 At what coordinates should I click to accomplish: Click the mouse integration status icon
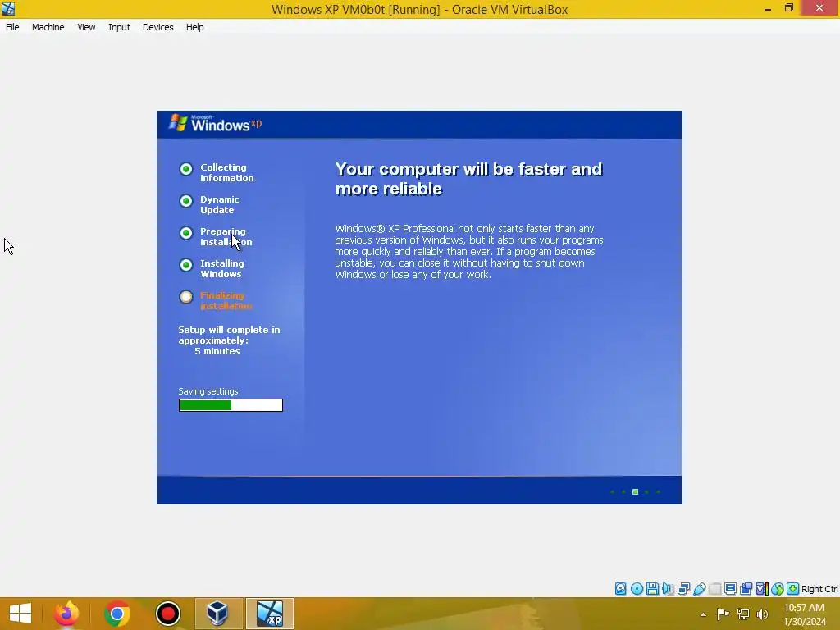778,589
